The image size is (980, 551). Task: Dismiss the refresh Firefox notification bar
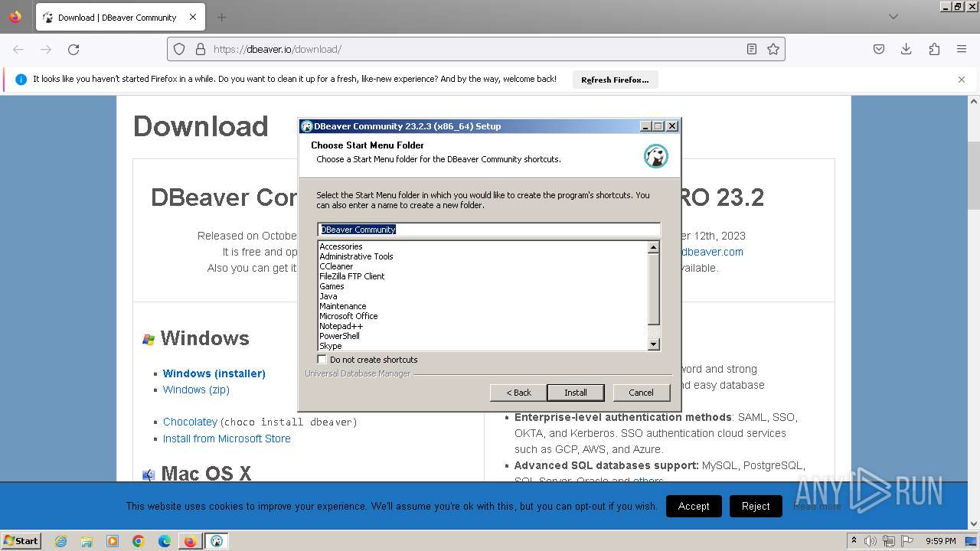[962, 79]
